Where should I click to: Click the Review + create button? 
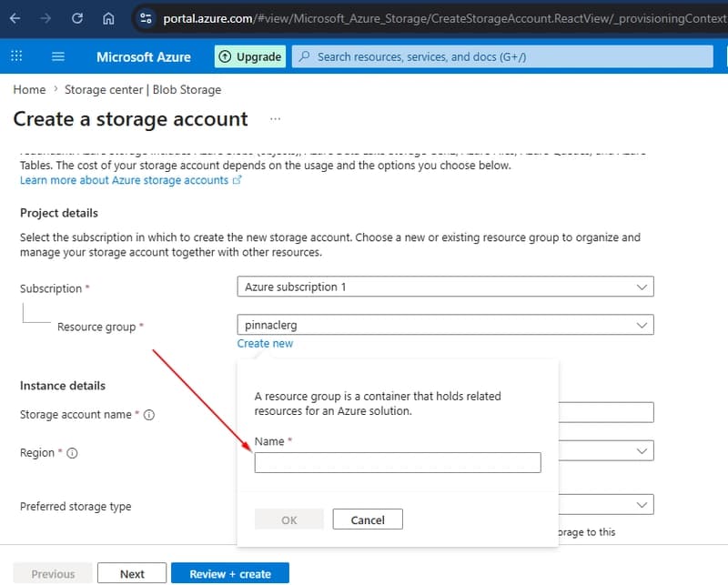tap(230, 574)
